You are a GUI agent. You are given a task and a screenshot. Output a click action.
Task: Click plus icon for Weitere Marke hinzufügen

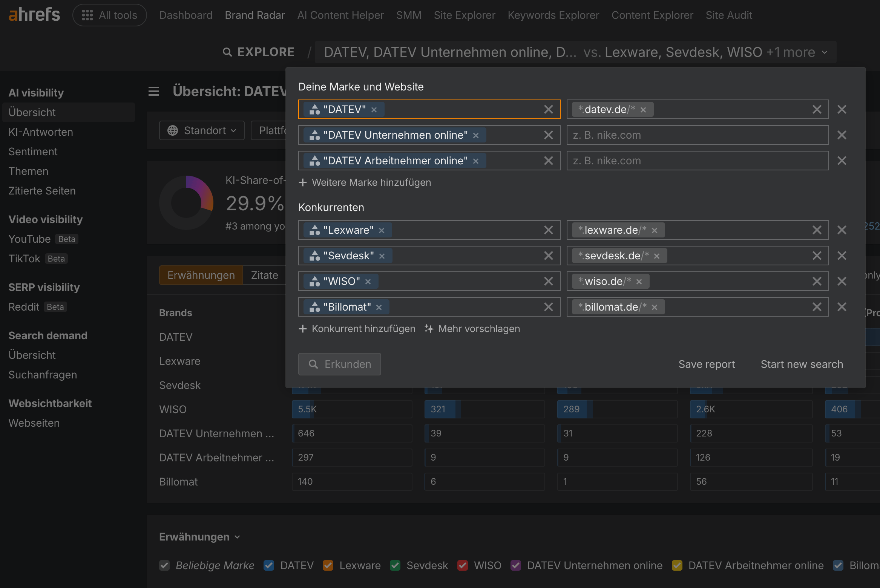coord(302,182)
